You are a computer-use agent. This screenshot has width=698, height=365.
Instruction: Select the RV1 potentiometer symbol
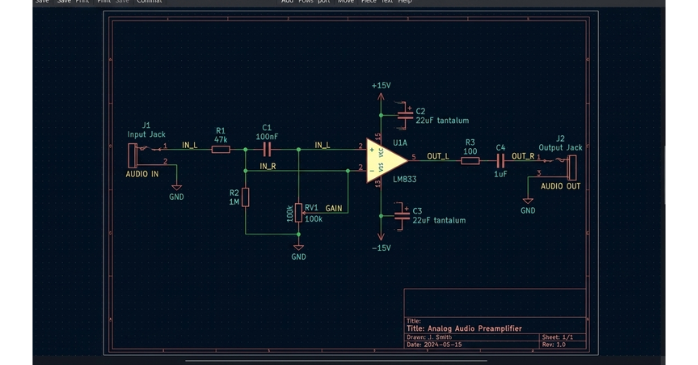299,213
